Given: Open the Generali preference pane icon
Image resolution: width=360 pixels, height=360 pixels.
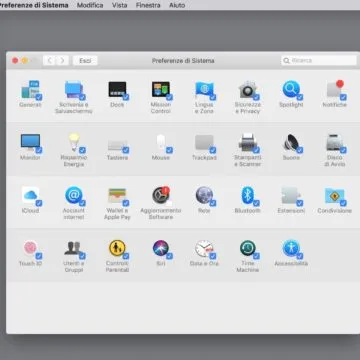Looking at the screenshot, I should pos(30,89).
